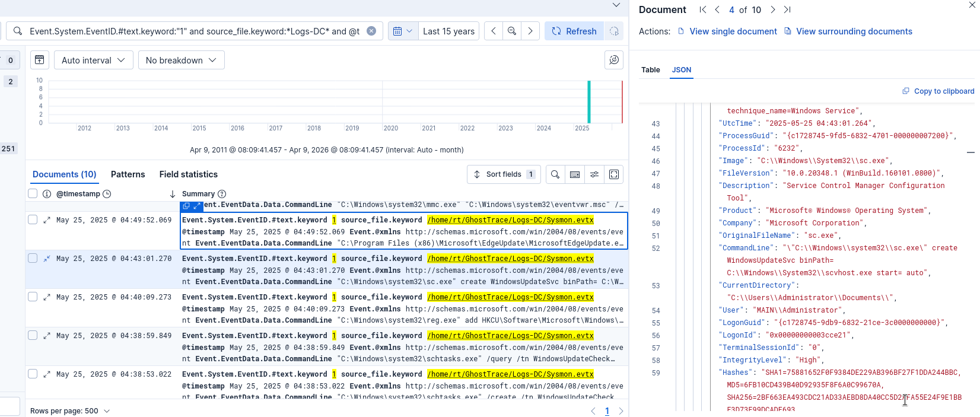The image size is (980, 417).
Task: Go to previous table page
Action: (593, 410)
